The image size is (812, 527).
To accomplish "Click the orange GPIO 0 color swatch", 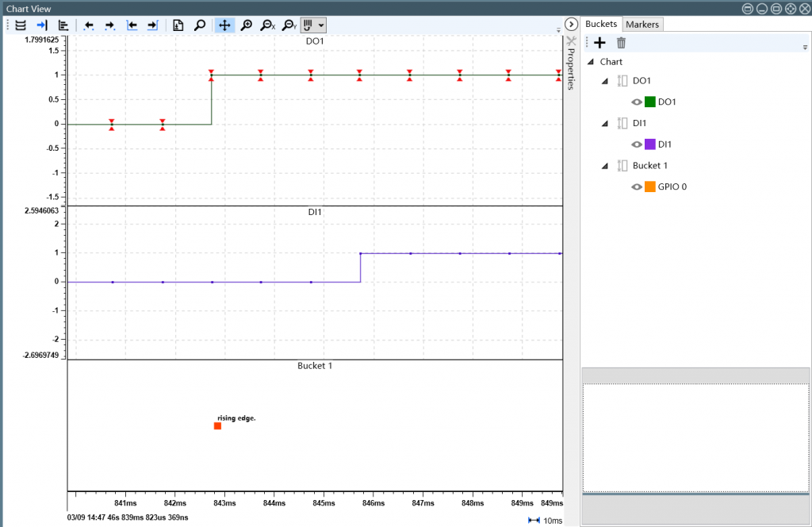I will pos(650,187).
